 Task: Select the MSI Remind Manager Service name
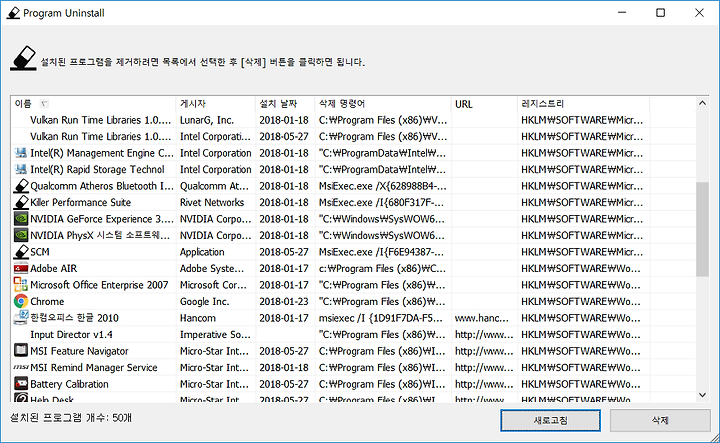pos(94,368)
